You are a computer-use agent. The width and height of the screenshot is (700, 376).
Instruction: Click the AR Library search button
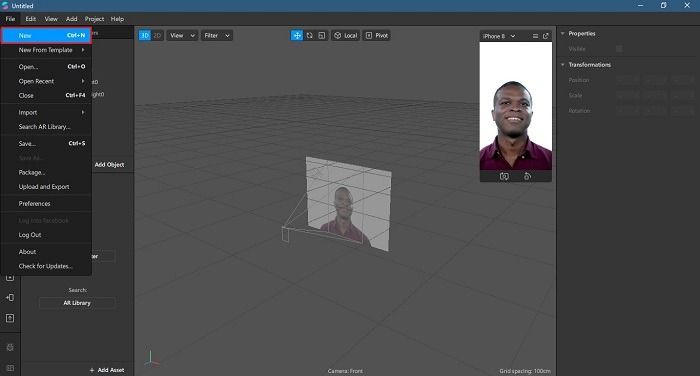point(77,303)
